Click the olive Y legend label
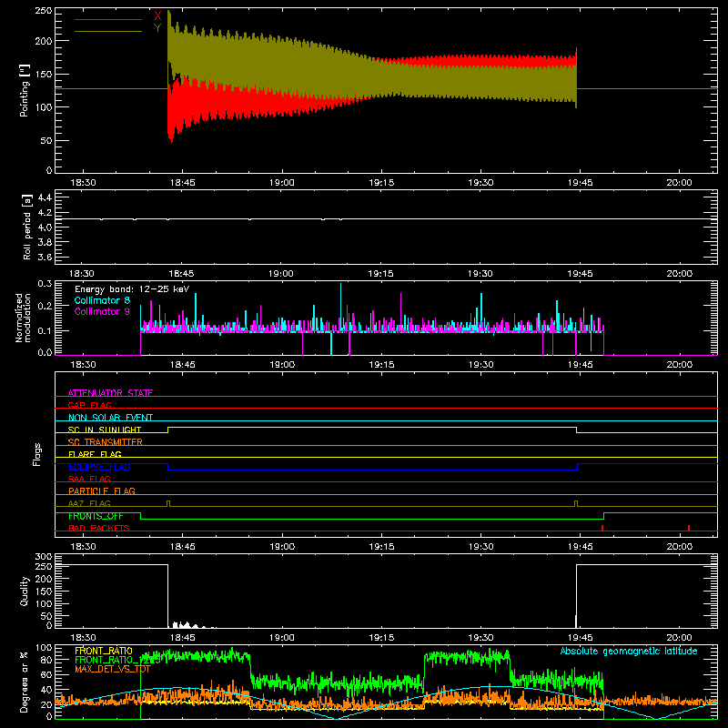The image size is (728, 728). click(157, 28)
